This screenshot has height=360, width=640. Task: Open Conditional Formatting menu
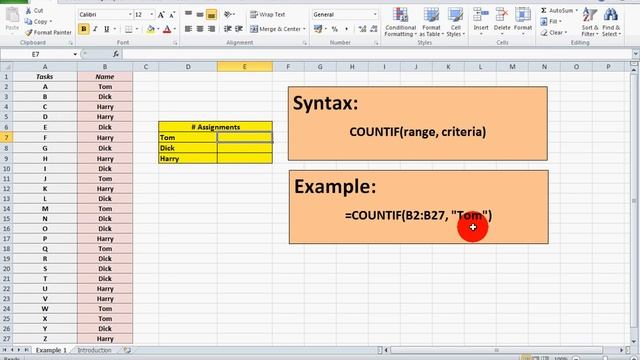coord(400,22)
